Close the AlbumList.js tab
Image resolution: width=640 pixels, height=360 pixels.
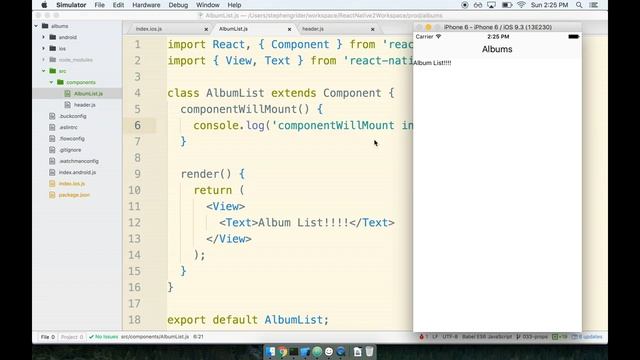(289, 29)
